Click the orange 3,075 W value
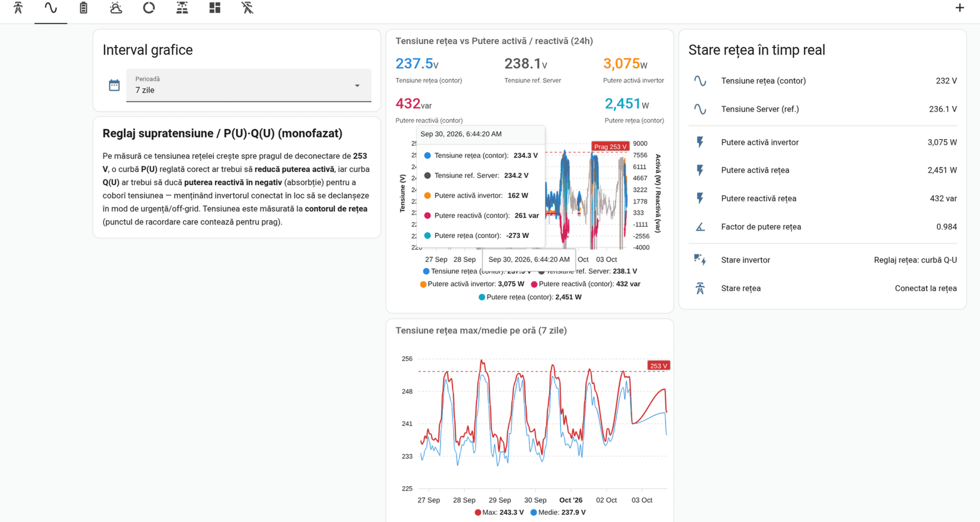 coord(625,64)
